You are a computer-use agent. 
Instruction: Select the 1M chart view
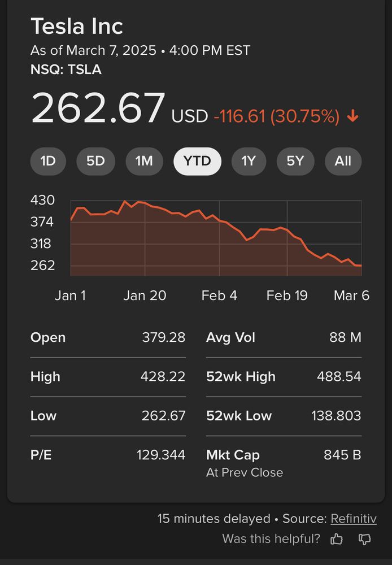pos(143,161)
